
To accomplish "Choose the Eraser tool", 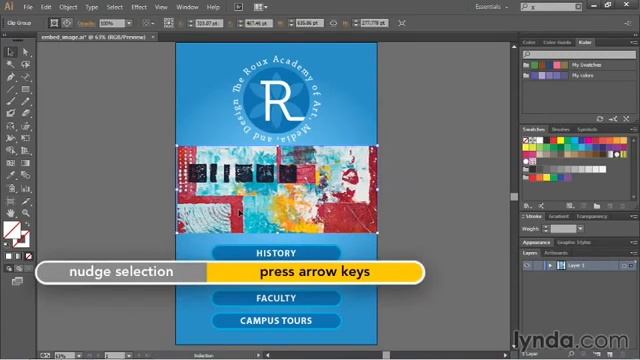I will coord(26,113).
